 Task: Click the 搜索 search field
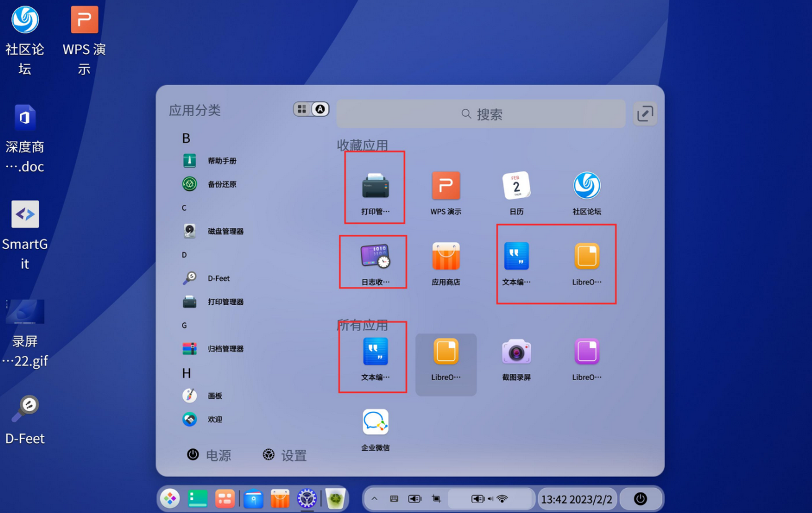[x=481, y=114]
